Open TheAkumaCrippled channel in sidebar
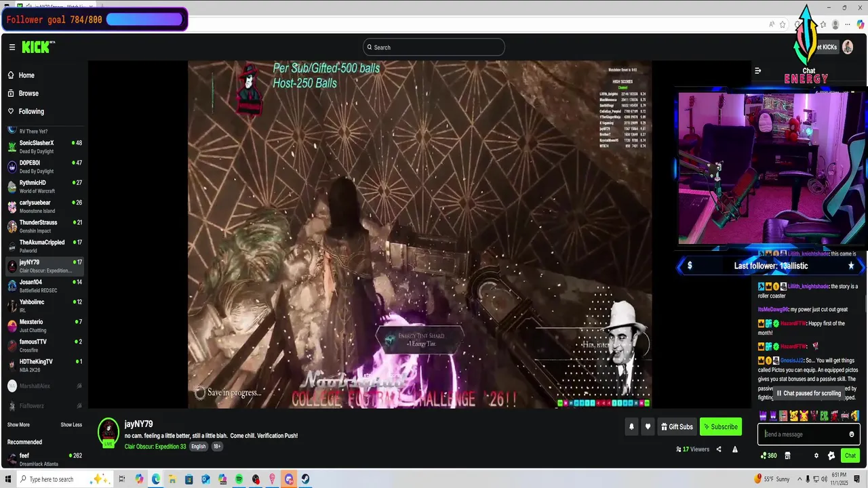 click(x=45, y=246)
